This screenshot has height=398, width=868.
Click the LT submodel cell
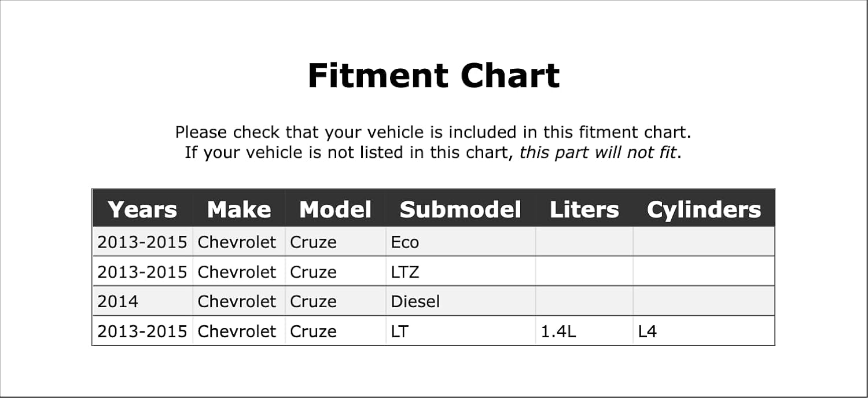461,331
